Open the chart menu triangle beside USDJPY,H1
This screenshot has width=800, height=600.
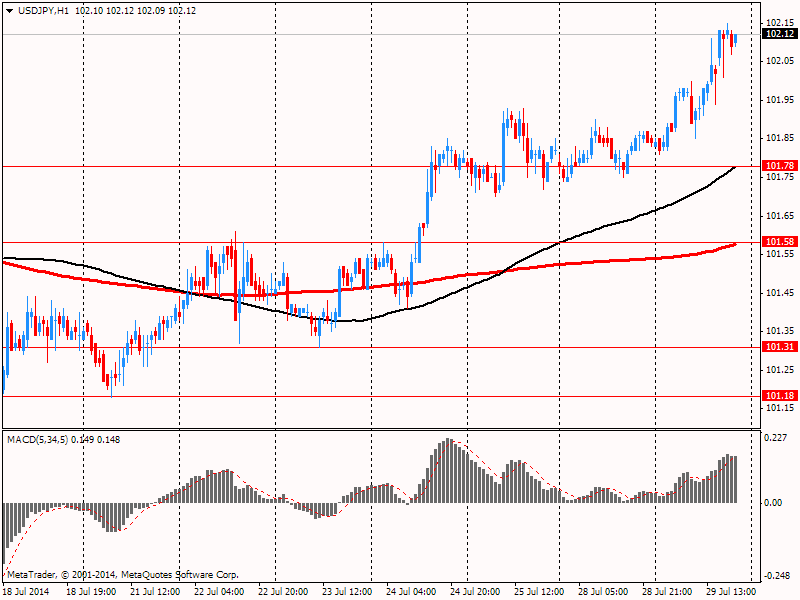pyautogui.click(x=10, y=11)
